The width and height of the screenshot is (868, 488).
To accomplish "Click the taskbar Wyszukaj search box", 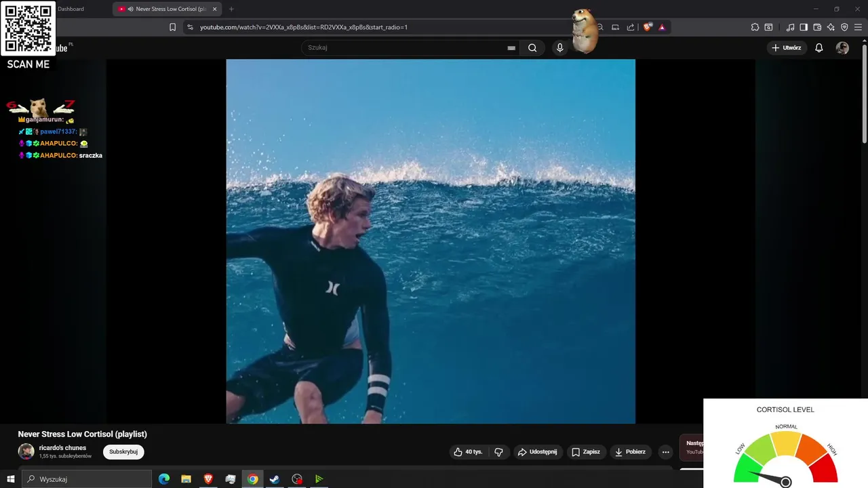I will [x=87, y=479].
